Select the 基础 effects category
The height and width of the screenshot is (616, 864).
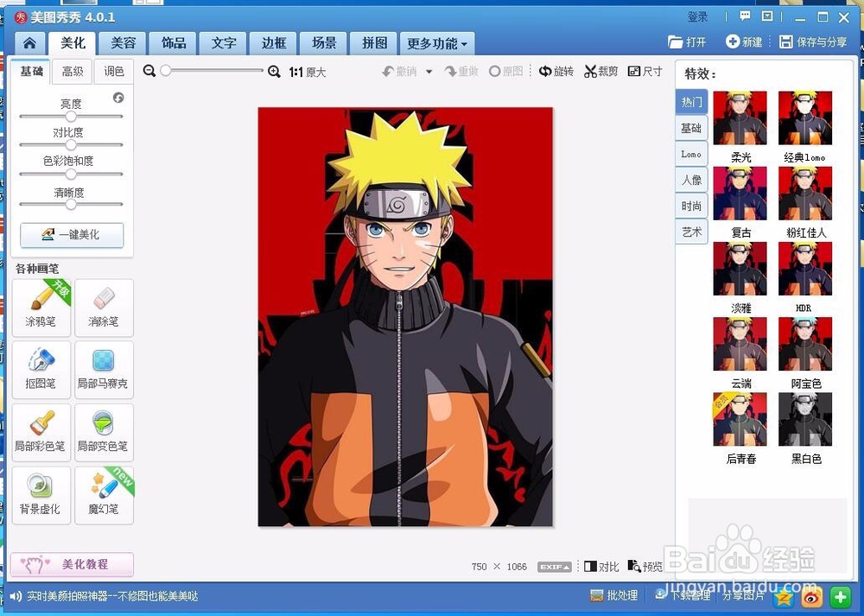pos(691,129)
